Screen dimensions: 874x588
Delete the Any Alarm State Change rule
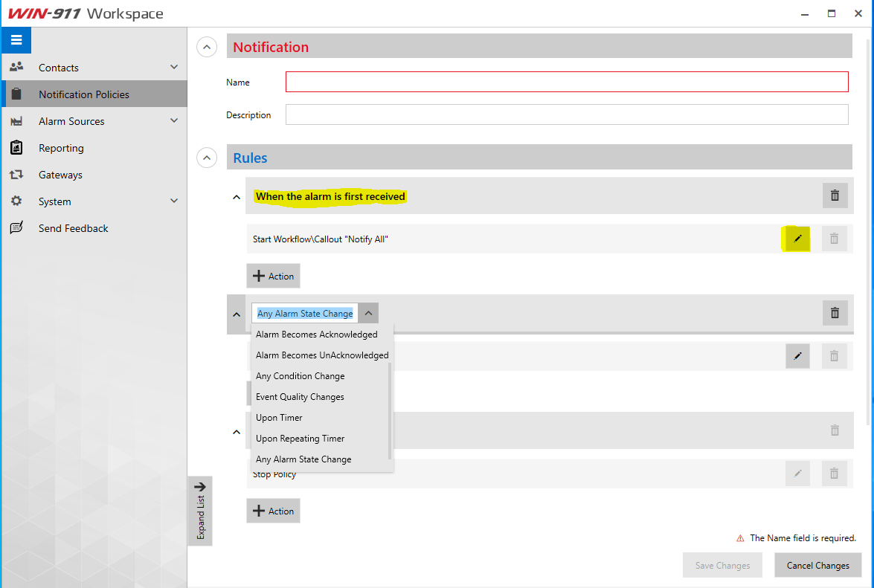click(x=835, y=313)
